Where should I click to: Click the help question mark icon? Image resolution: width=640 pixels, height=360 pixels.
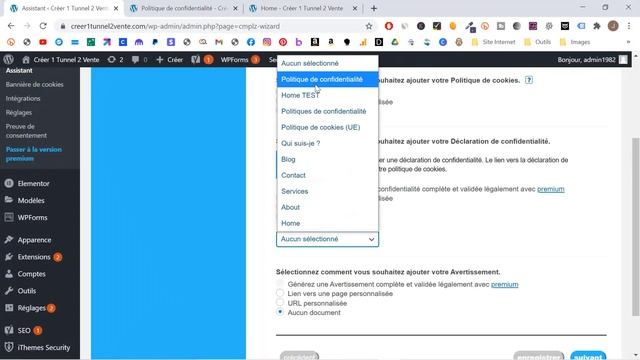(529, 80)
